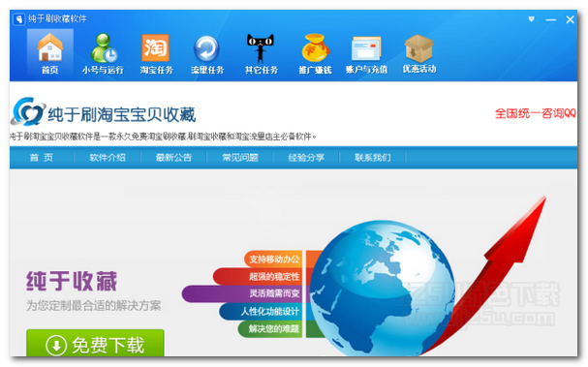
Task: Click 为您定制最合适的解决方案 subtitle text
Action: (x=94, y=306)
